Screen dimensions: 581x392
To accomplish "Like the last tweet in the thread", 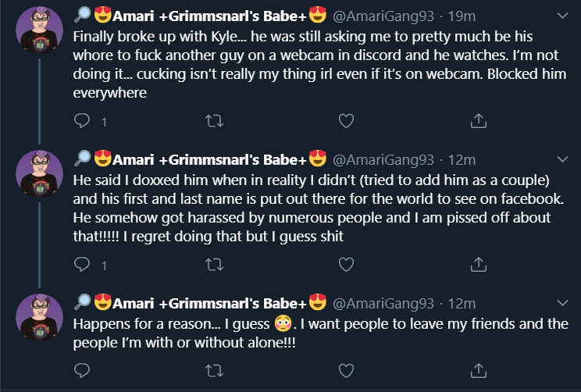I will tap(346, 370).
